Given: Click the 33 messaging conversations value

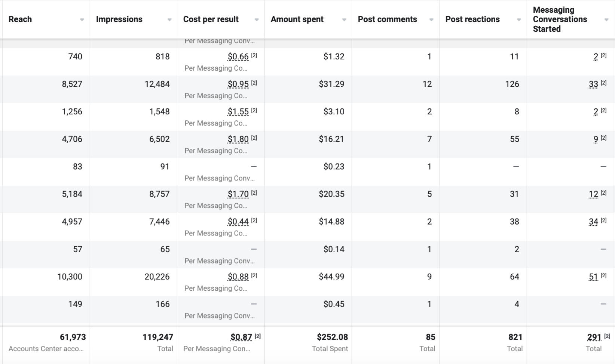Looking at the screenshot, I should coord(593,84).
